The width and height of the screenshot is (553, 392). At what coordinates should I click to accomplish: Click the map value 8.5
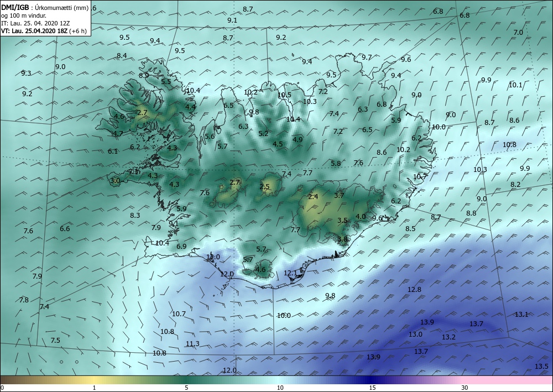click(x=410, y=228)
